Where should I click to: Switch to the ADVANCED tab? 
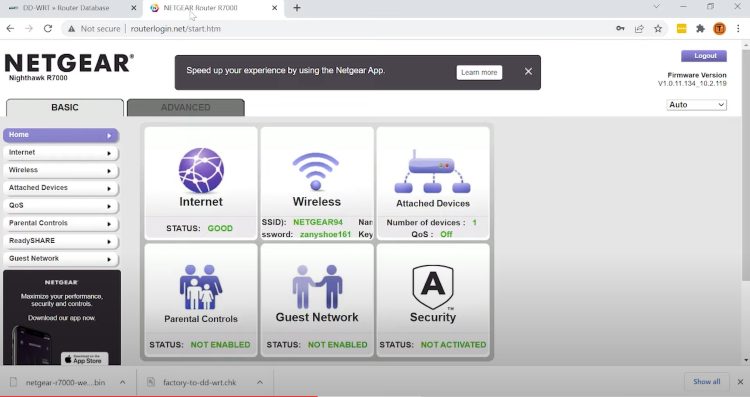(186, 108)
